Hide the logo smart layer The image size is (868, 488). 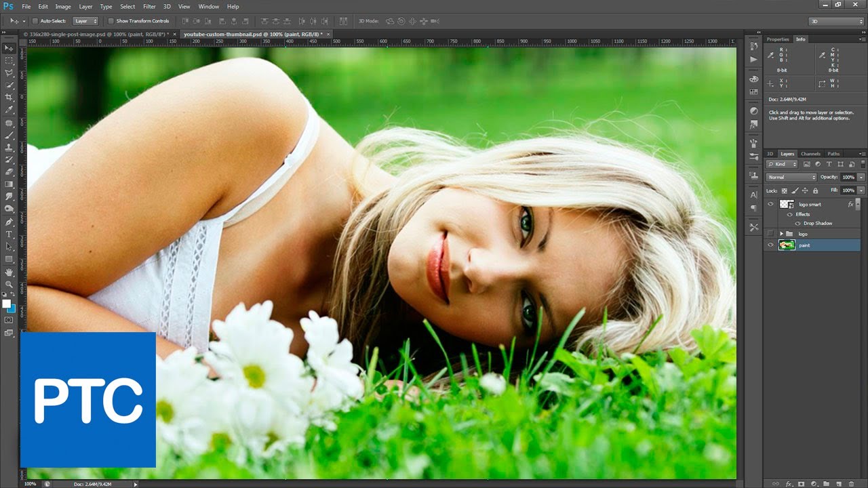pyautogui.click(x=770, y=204)
